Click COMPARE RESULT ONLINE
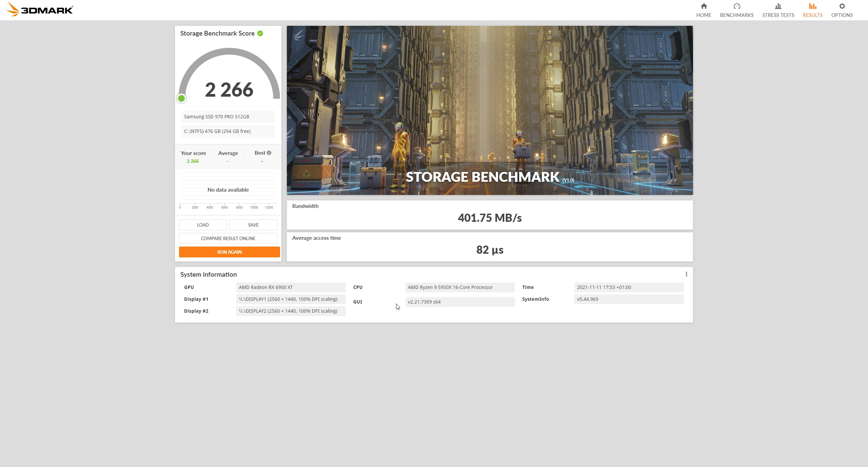 (228, 238)
